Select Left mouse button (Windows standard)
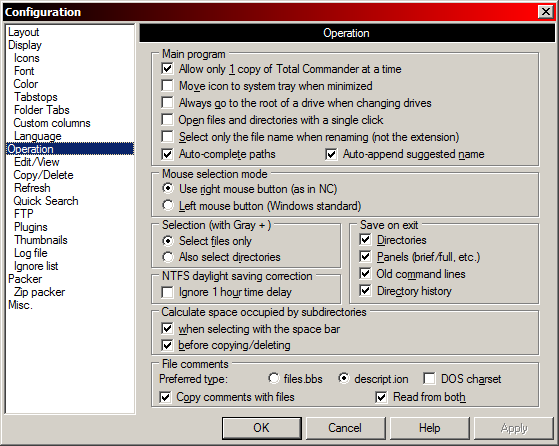Screen dimensions: 559x446 click(x=168, y=205)
